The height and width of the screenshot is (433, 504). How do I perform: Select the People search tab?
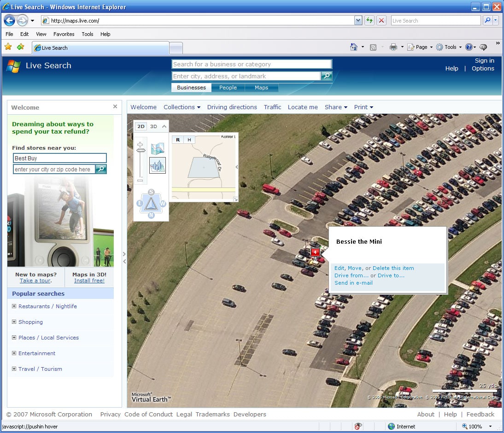coord(228,88)
